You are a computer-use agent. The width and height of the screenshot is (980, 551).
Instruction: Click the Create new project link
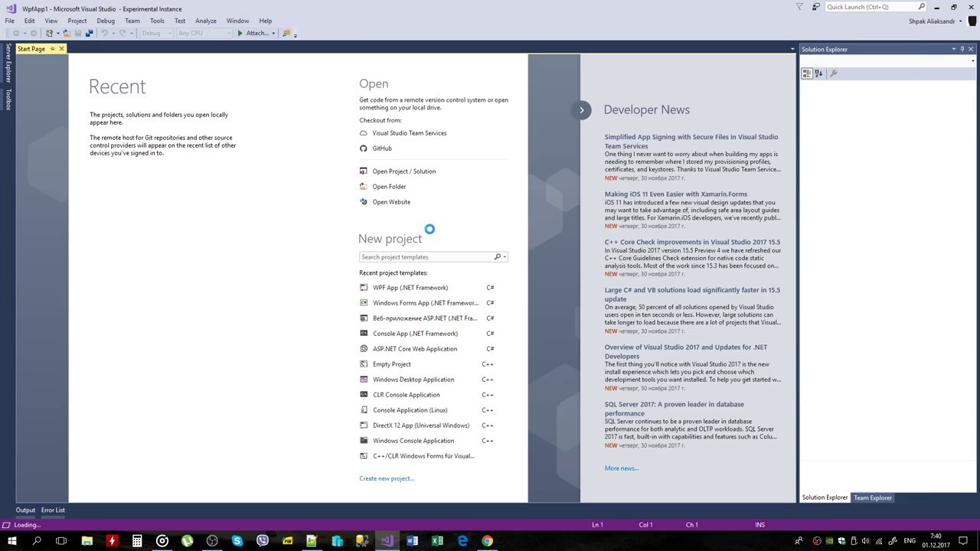pyautogui.click(x=386, y=478)
